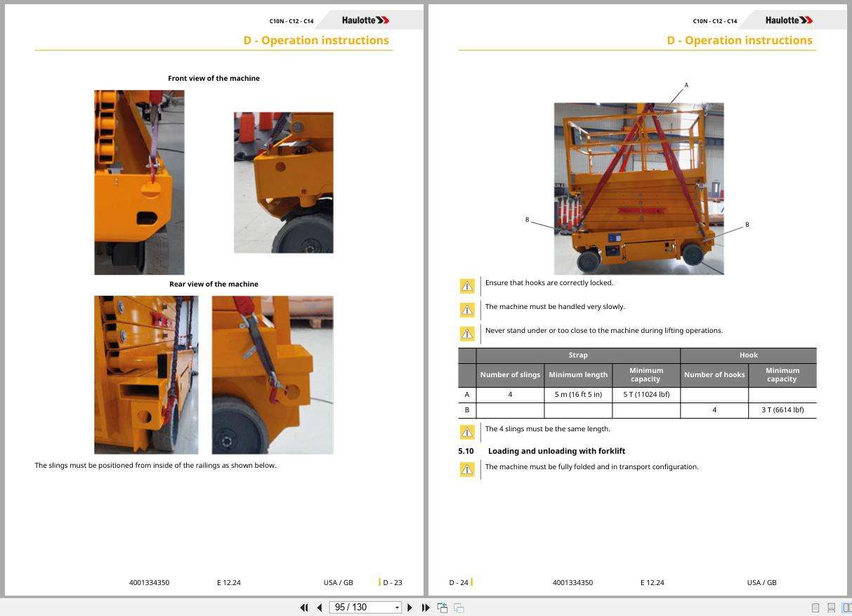Image resolution: width=852 pixels, height=616 pixels.
Task: Click the left page 'C10N - C12 - C14' model text
Action: coord(291,21)
